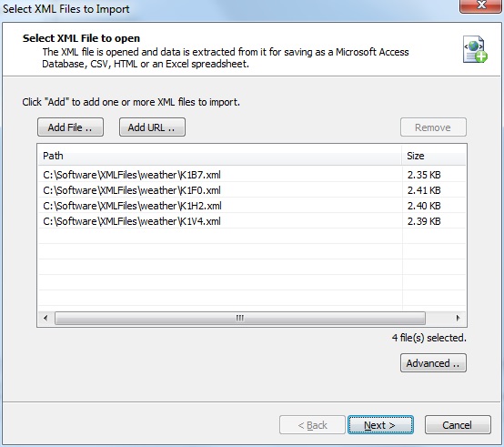This screenshot has width=504, height=447.
Task: Click the Add URL button
Action: click(x=152, y=127)
